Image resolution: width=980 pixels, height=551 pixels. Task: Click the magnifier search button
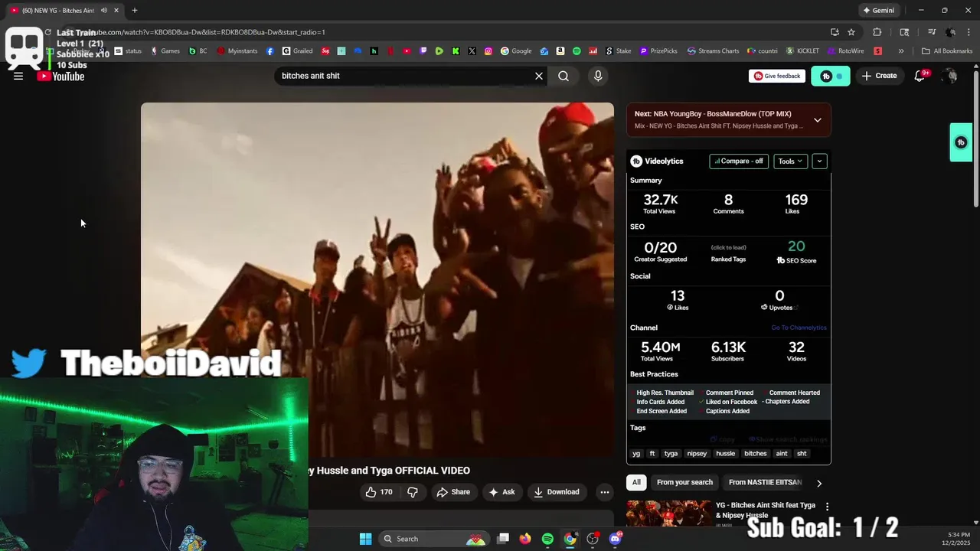click(563, 76)
